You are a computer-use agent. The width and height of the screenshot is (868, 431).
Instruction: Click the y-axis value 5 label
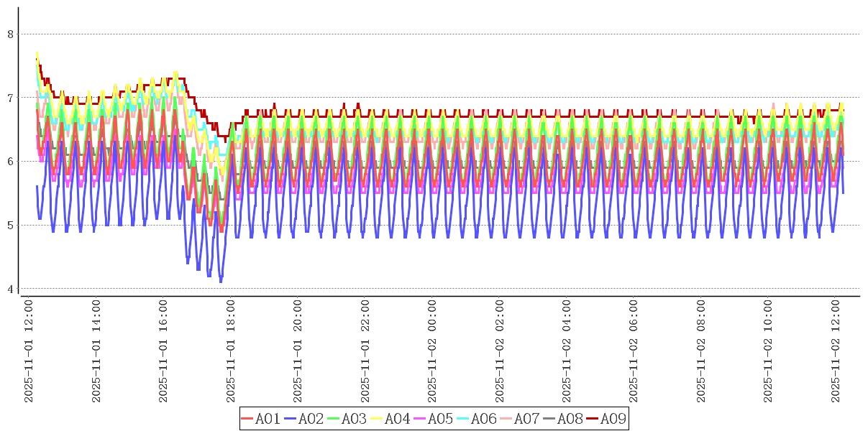(10, 226)
